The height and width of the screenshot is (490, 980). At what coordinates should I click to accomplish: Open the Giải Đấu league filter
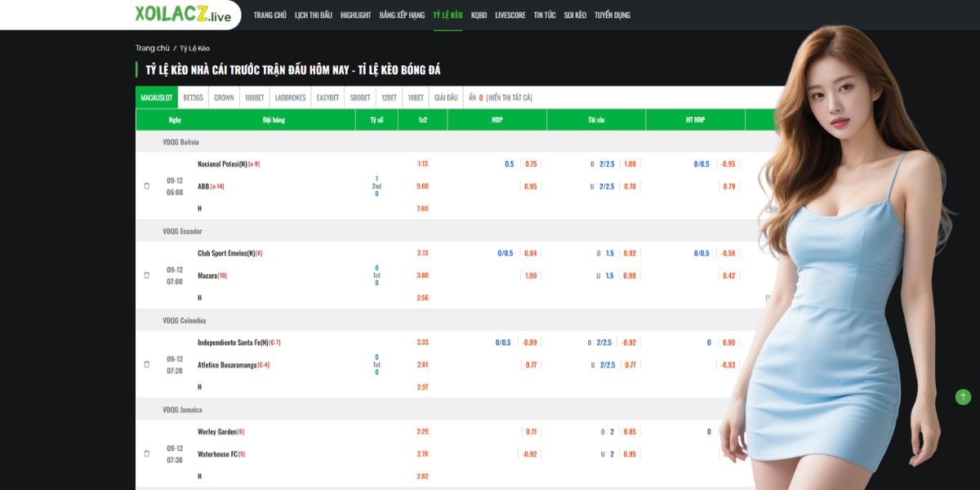click(x=446, y=98)
